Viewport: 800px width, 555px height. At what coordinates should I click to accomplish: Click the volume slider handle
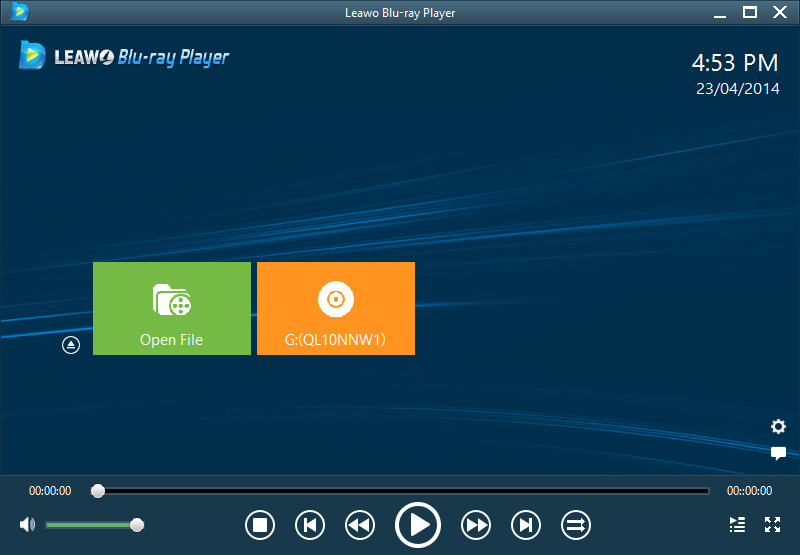137,524
